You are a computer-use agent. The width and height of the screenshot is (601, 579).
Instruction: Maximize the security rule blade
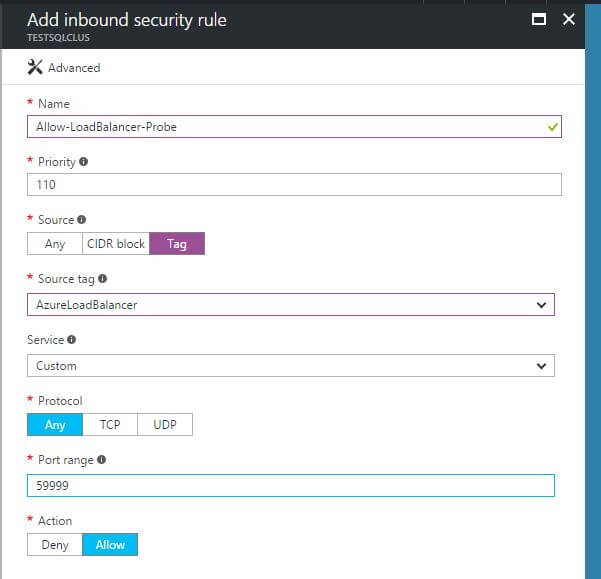539,19
